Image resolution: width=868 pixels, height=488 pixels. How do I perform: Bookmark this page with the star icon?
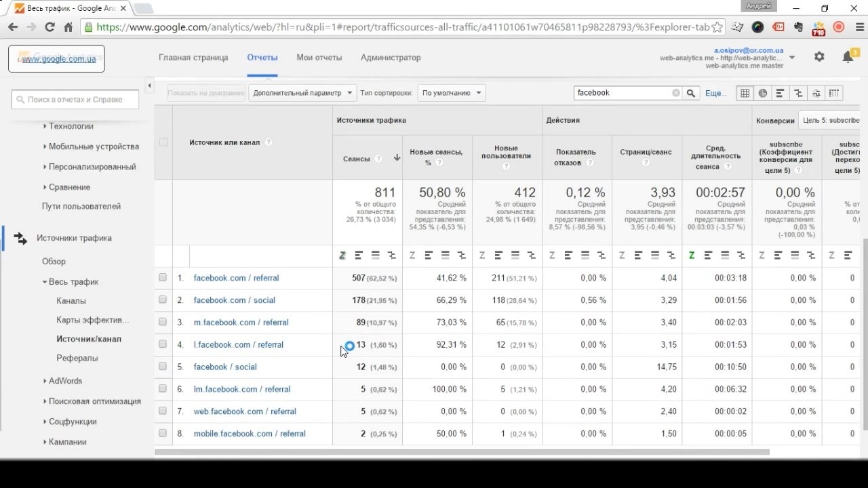point(717,27)
